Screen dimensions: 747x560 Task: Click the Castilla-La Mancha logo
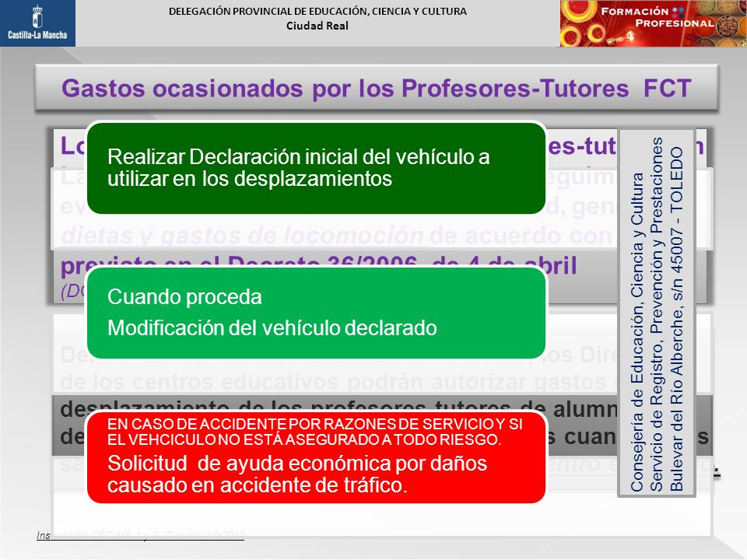tap(37, 23)
